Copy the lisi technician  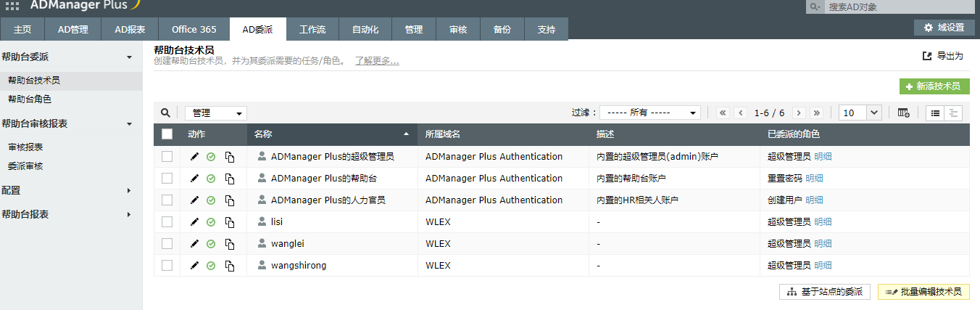click(x=230, y=222)
